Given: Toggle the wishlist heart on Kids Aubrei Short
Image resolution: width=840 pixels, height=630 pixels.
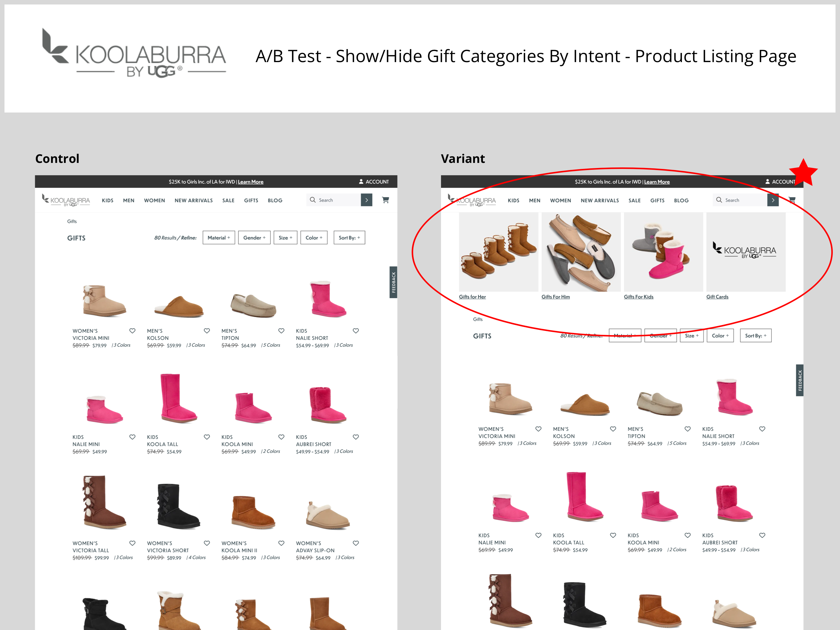Looking at the screenshot, I should click(x=356, y=437).
